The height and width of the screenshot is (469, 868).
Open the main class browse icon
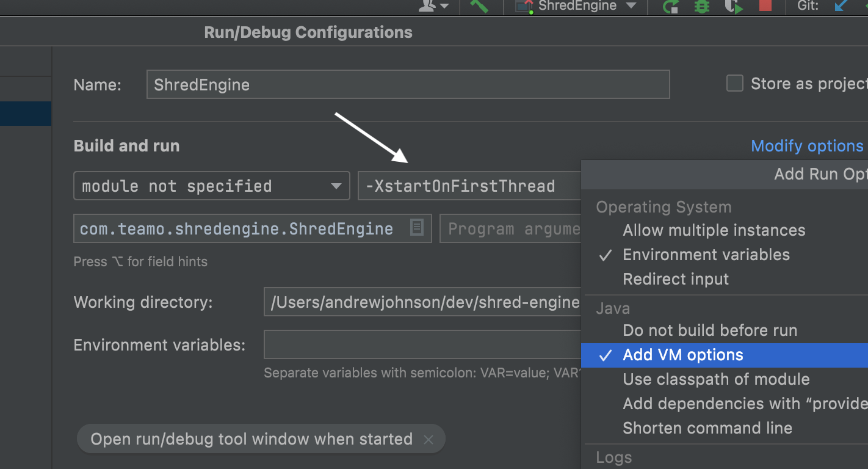(x=417, y=228)
